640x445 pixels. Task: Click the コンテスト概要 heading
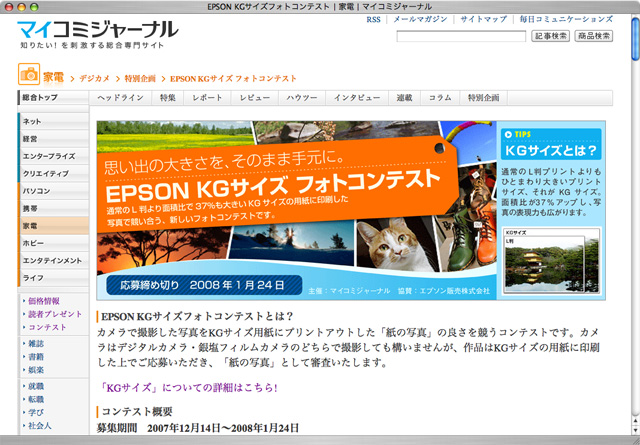pos(137,412)
